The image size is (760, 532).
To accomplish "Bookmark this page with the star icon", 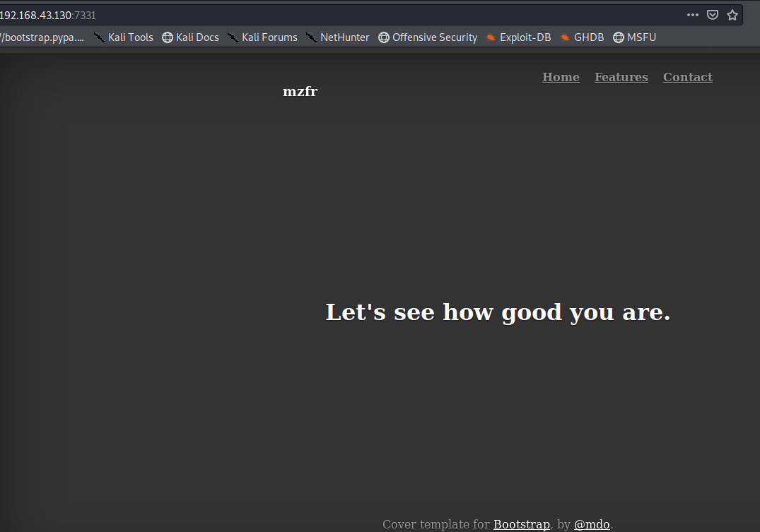I will [732, 15].
